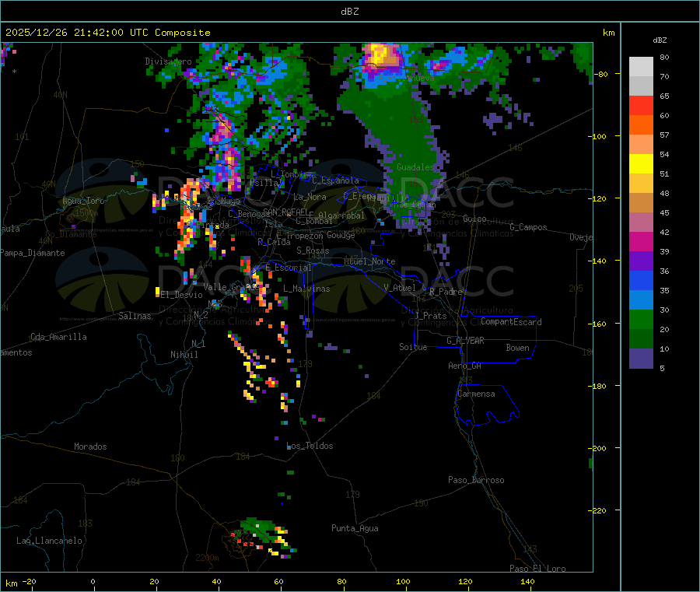Click the Guadales place label

pos(415,167)
